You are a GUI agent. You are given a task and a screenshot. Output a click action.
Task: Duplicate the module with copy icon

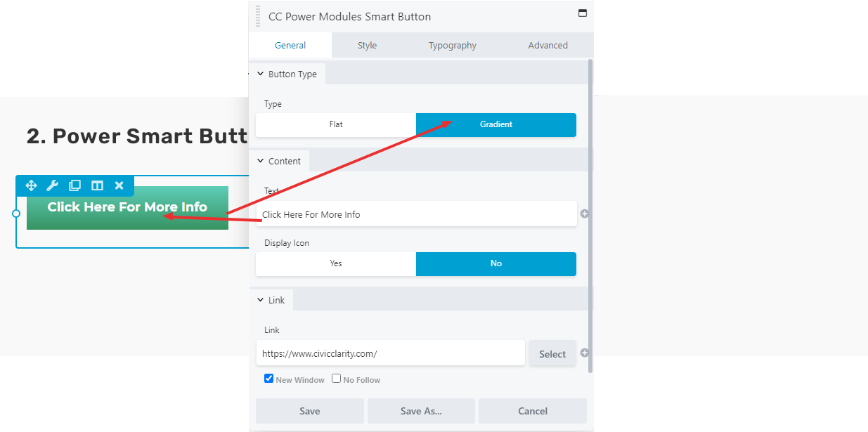pyautogui.click(x=75, y=185)
